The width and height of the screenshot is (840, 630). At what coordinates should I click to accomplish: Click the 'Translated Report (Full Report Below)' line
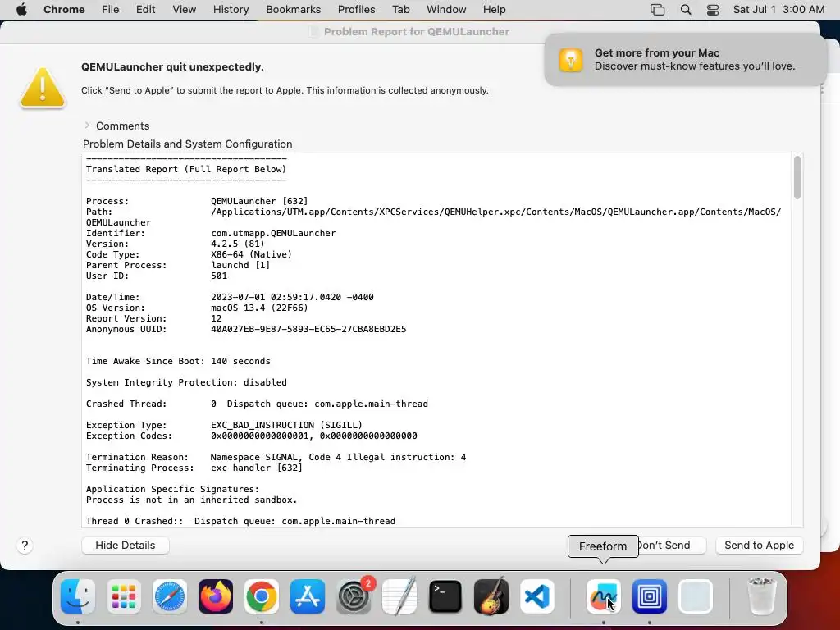(x=186, y=169)
